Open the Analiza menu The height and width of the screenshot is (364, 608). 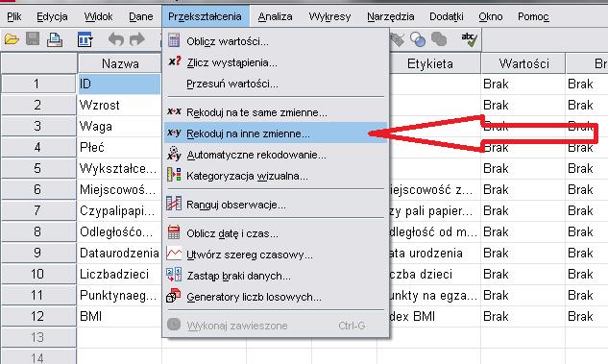tap(275, 16)
